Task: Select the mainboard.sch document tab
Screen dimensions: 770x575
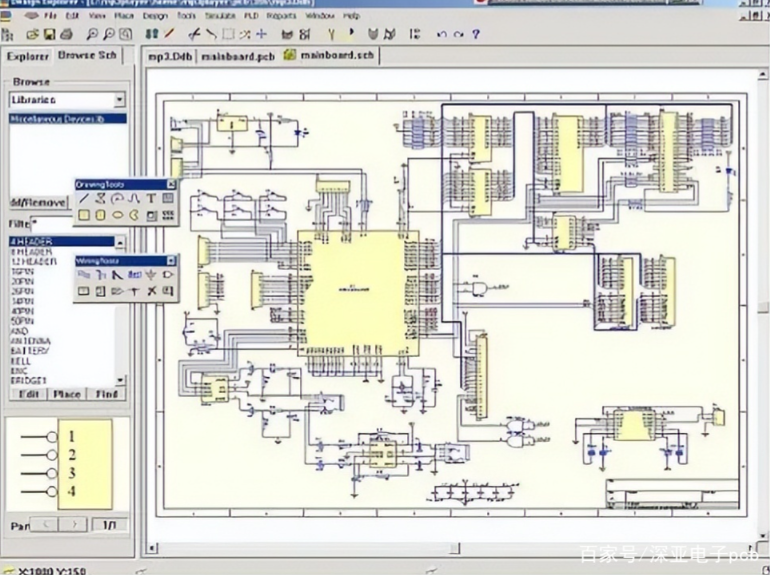Action: 330,55
